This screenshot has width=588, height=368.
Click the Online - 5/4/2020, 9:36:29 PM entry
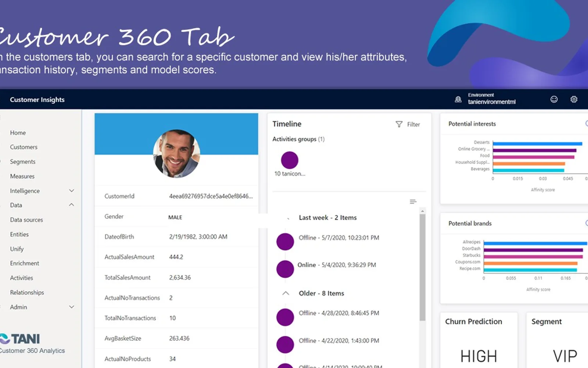click(x=337, y=265)
